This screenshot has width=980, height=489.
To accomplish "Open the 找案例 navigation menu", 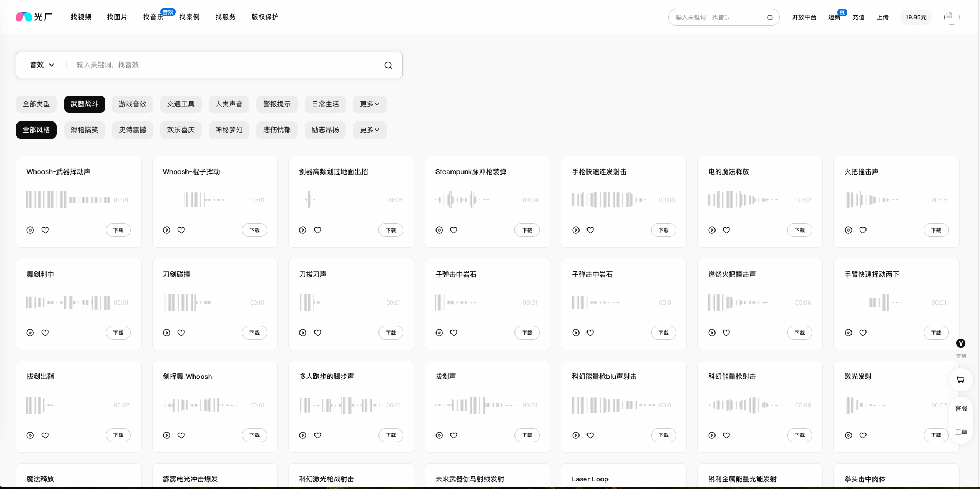I will 189,17.
